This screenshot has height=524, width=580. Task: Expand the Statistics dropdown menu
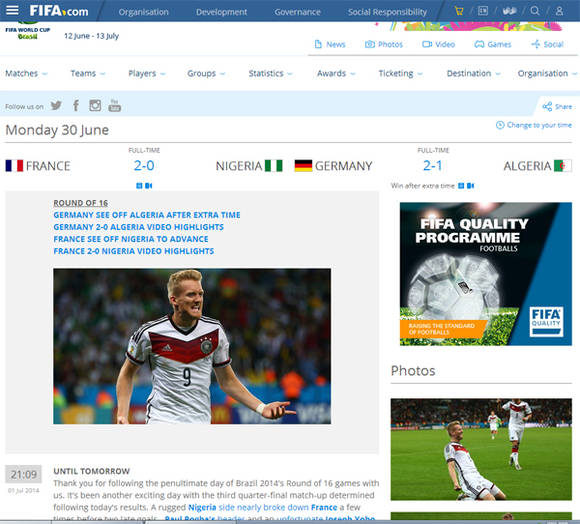tap(270, 74)
